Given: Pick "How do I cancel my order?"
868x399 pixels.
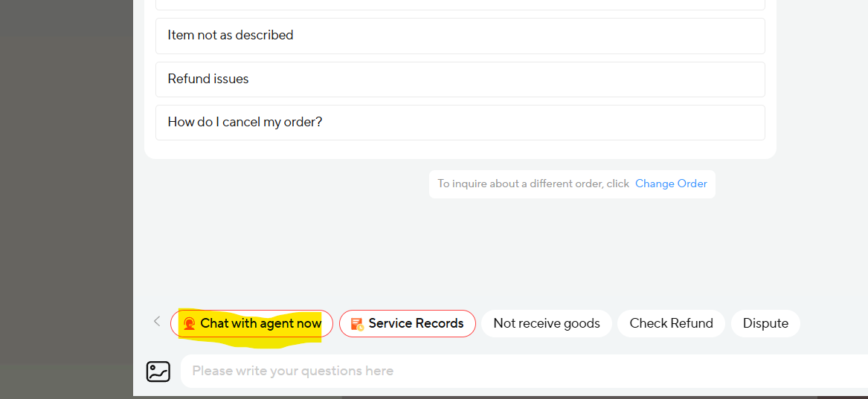Looking at the screenshot, I should (460, 122).
